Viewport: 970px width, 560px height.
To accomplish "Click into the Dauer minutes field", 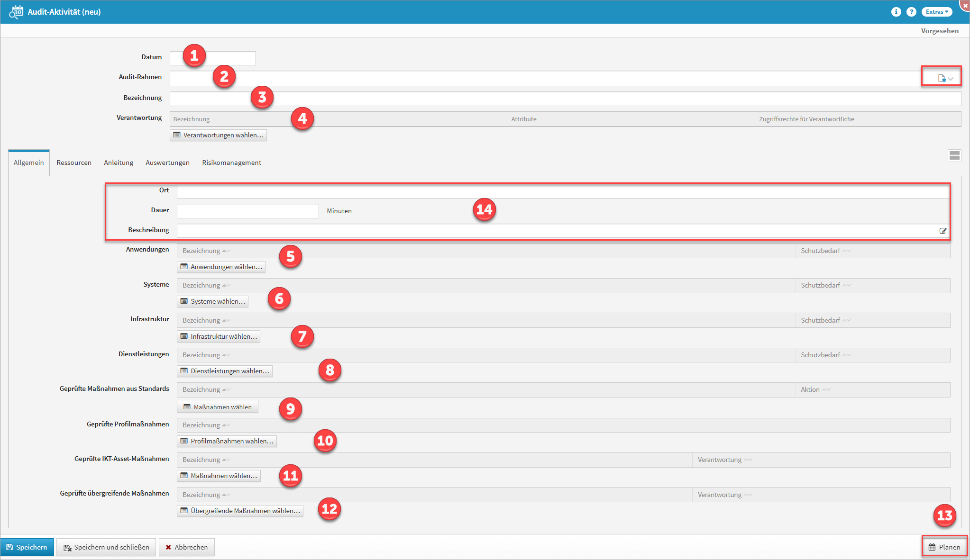I will (247, 211).
